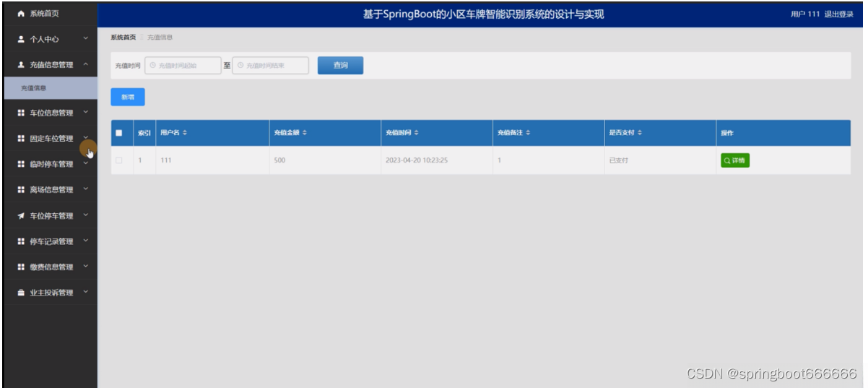Click the 用户 111 label in the header
Image resolution: width=868 pixels, height=388 pixels.
coord(805,14)
